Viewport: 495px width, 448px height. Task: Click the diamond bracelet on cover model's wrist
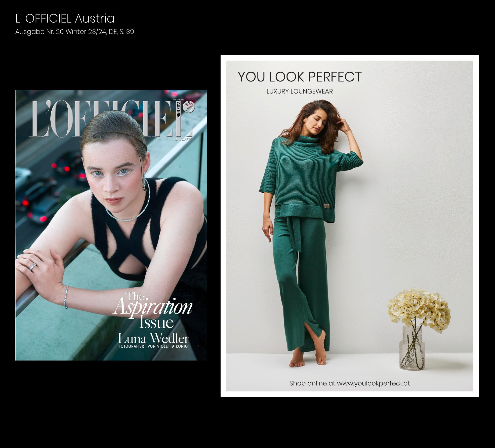point(66,297)
